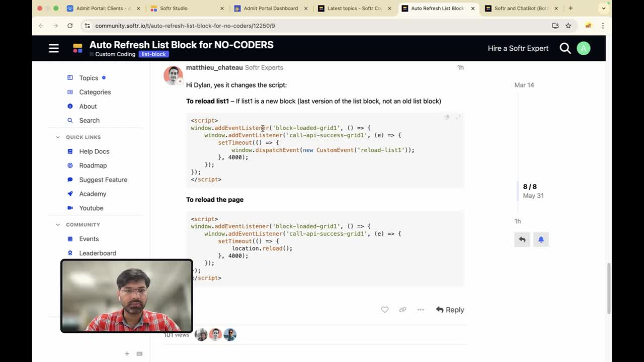
Task: Click the sidebar Search magnifier icon
Action: [70, 120]
